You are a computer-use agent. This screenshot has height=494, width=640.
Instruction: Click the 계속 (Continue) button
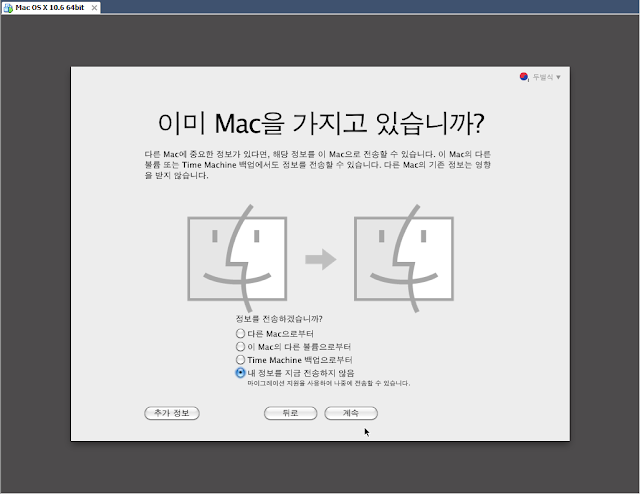tap(351, 413)
